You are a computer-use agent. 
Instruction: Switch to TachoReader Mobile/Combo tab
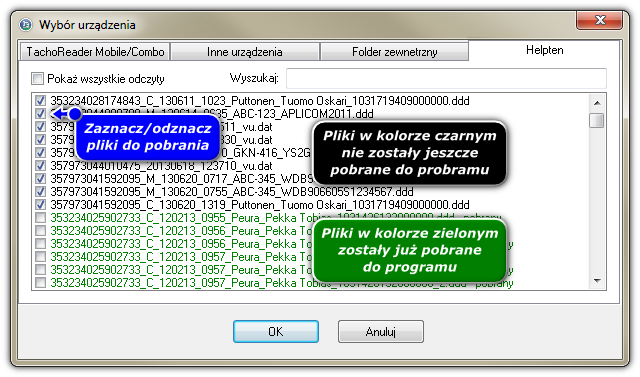point(95,52)
